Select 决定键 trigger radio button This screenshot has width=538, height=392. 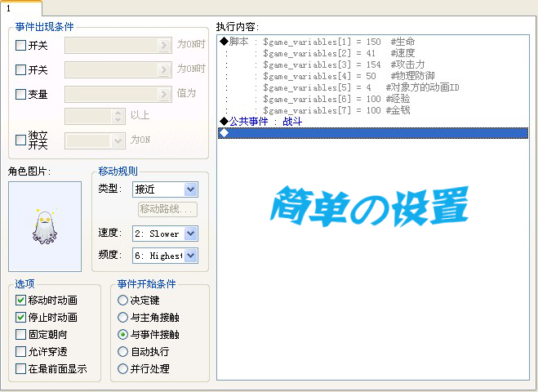click(x=122, y=300)
